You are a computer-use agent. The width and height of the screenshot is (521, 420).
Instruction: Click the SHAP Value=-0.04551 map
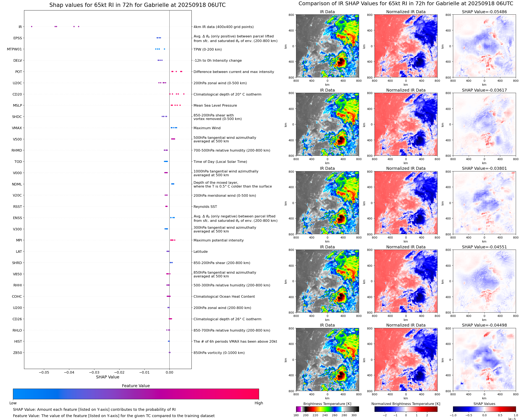click(484, 281)
